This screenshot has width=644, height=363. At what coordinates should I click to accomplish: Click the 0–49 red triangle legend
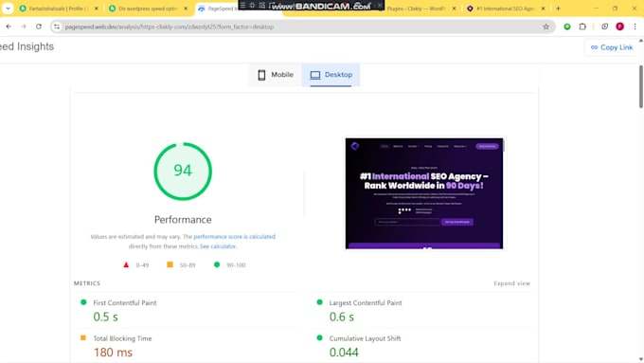(136, 265)
